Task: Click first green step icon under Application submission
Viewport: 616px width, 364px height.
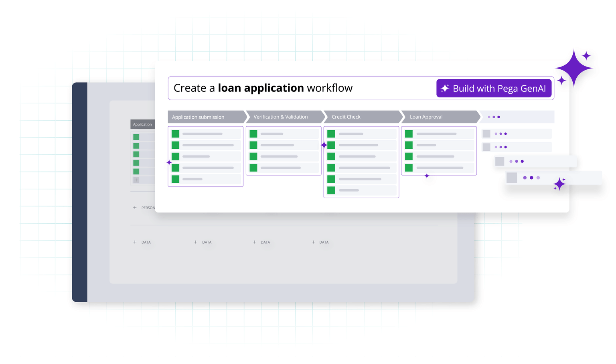Action: pos(175,134)
